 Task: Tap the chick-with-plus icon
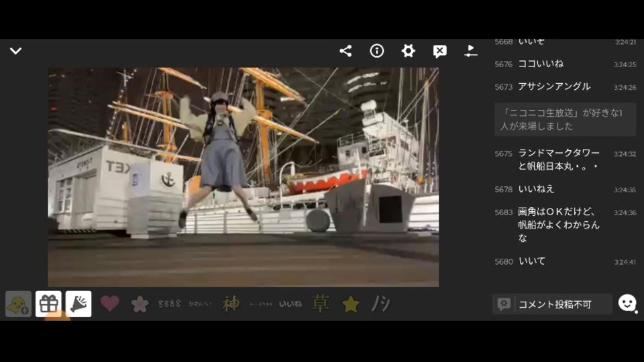click(x=19, y=304)
